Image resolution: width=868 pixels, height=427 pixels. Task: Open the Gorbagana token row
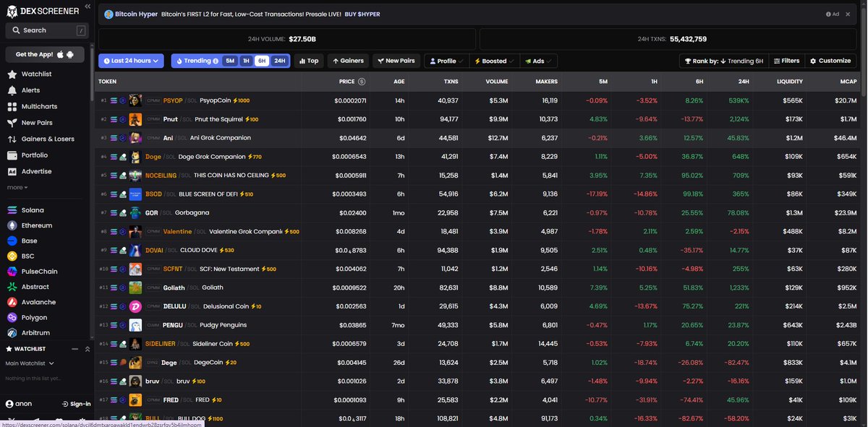tap(476, 212)
